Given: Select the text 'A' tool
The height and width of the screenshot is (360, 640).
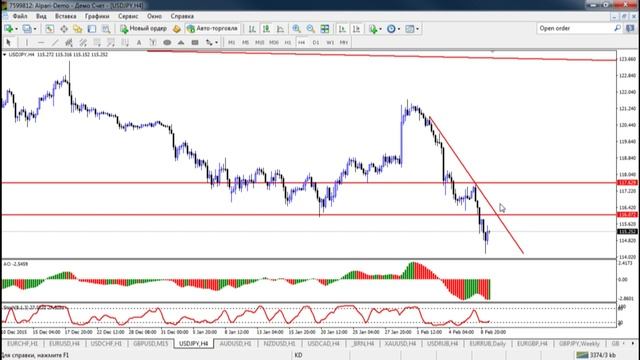Looking at the screenshot, I should coord(139,42).
